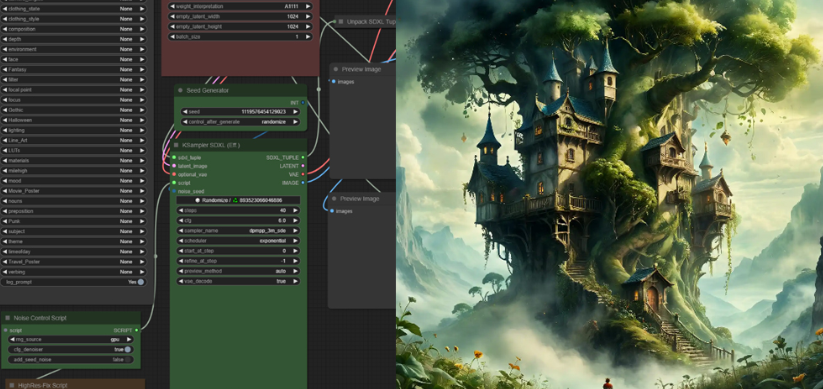Screen dimensions: 823x389
Task: Open the sampler_name dropdown
Action: coord(238,231)
